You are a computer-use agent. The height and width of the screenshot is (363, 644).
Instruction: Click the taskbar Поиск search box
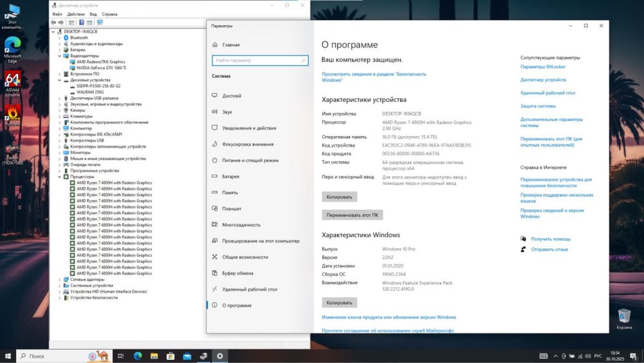pyautogui.click(x=64, y=356)
